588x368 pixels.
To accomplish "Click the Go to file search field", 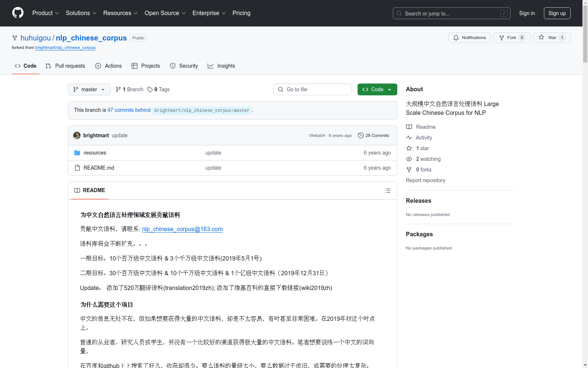I will [x=312, y=89].
